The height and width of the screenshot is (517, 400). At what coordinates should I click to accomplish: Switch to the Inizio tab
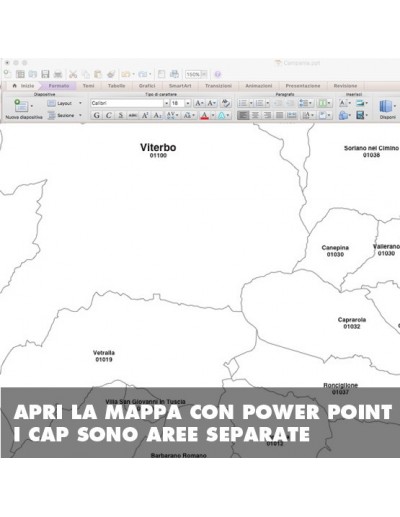24,86
